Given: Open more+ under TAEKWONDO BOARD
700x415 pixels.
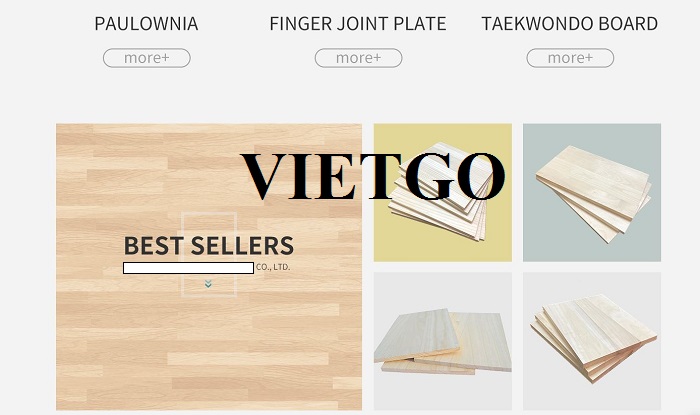Looking at the screenshot, I should pyautogui.click(x=570, y=58).
